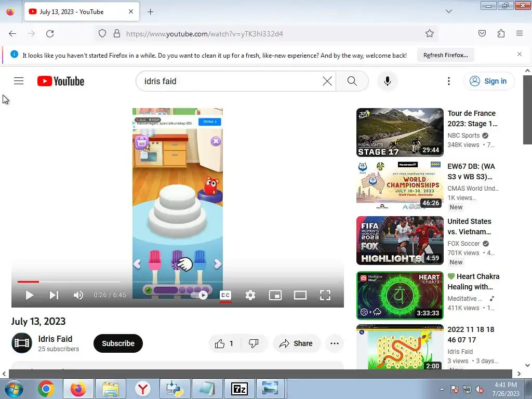This screenshot has height=399, width=532.
Task: Open World Championships video thumbnail
Action: (400, 185)
